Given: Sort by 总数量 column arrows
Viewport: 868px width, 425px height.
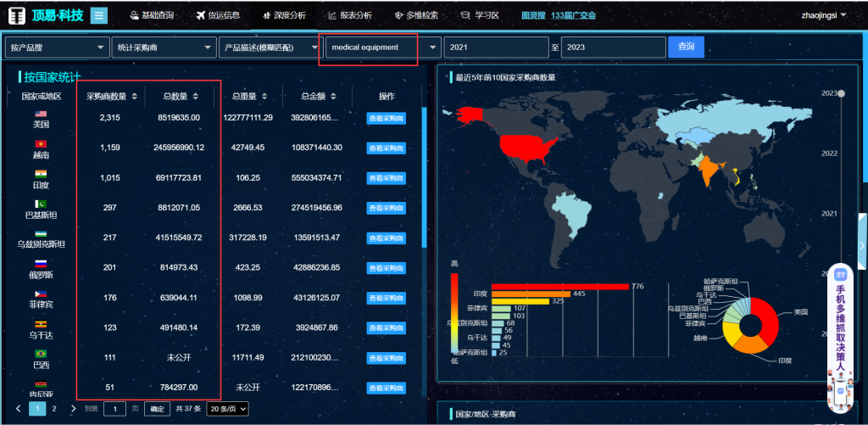Looking at the screenshot, I should [196, 97].
